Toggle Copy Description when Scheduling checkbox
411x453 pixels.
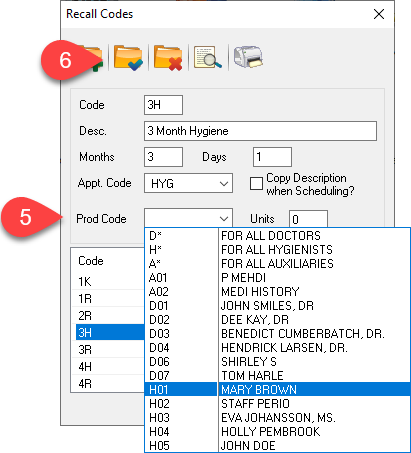tap(256, 183)
